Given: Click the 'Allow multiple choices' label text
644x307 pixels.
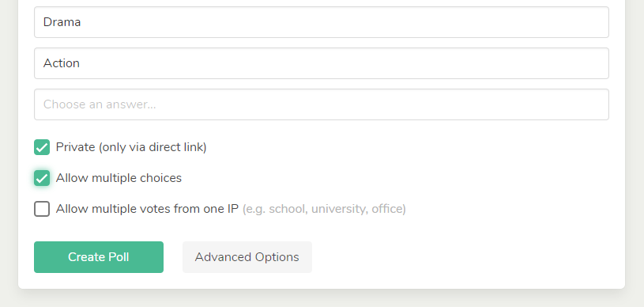Looking at the screenshot, I should pyautogui.click(x=119, y=178).
